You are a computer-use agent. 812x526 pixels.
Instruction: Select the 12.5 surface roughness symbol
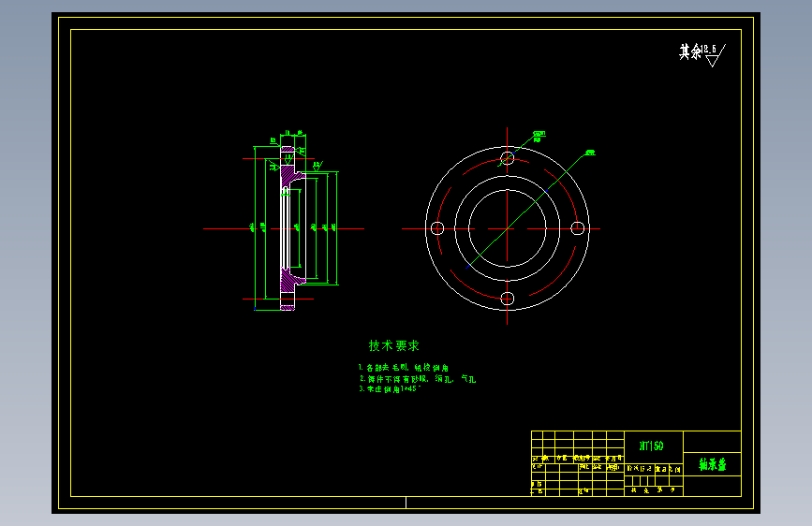pyautogui.click(x=714, y=55)
